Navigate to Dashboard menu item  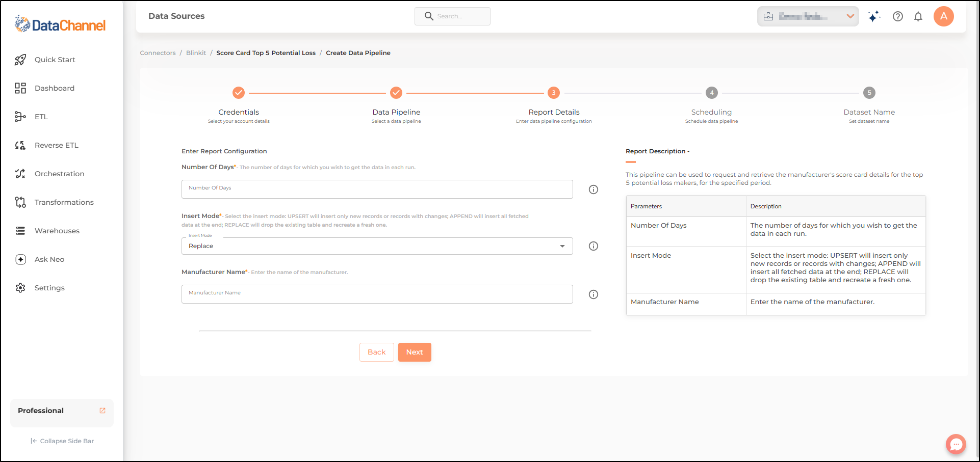point(55,88)
